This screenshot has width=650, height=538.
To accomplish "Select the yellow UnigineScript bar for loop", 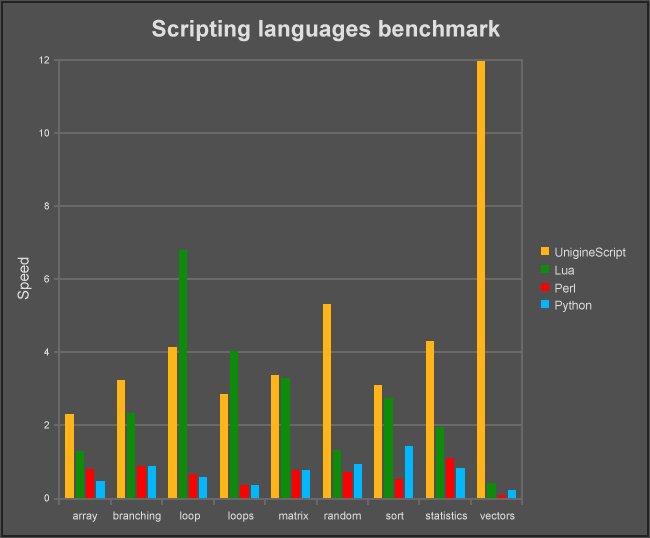I will click(172, 422).
